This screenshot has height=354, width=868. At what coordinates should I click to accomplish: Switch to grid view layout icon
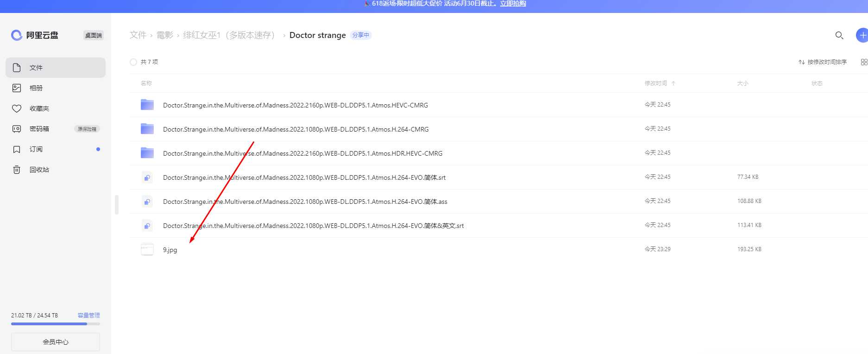864,62
